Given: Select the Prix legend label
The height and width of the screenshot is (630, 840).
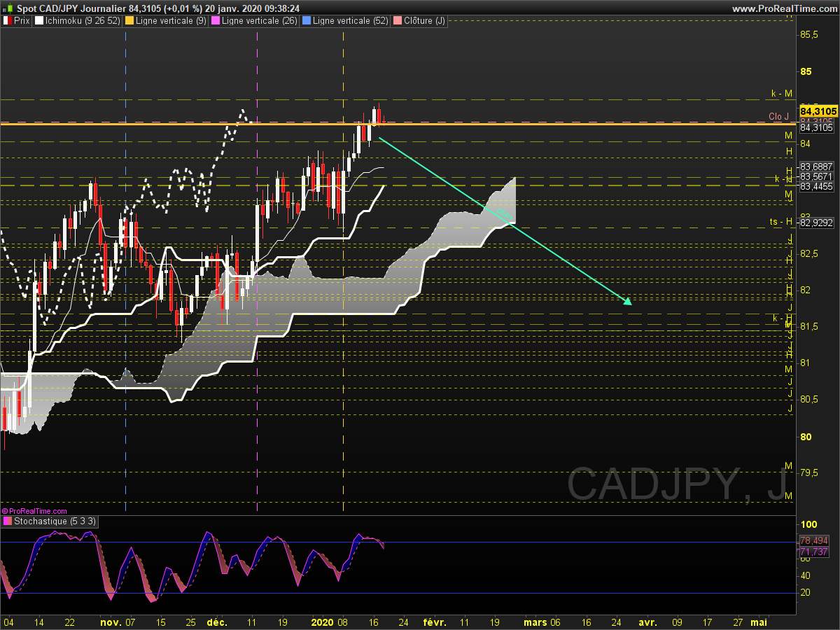Looking at the screenshot, I should click(x=22, y=21).
